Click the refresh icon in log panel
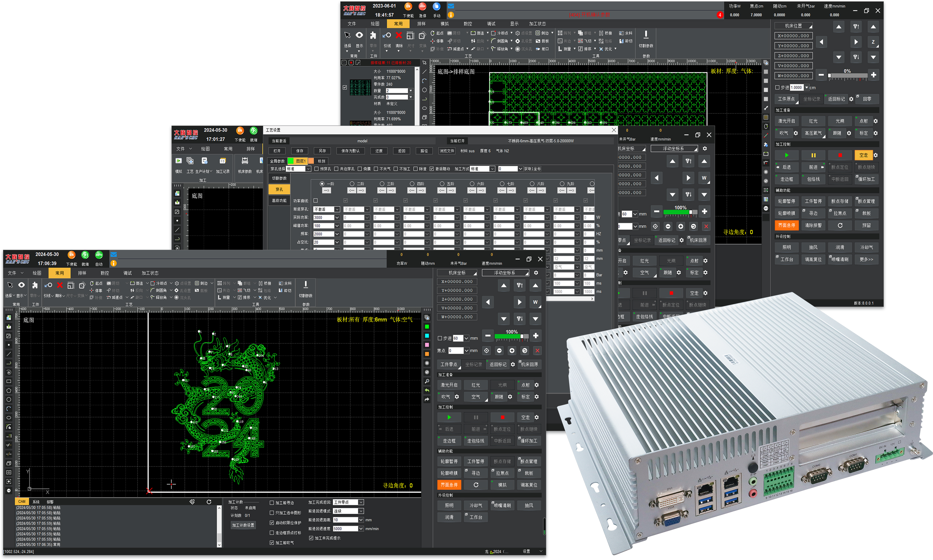 point(209,502)
